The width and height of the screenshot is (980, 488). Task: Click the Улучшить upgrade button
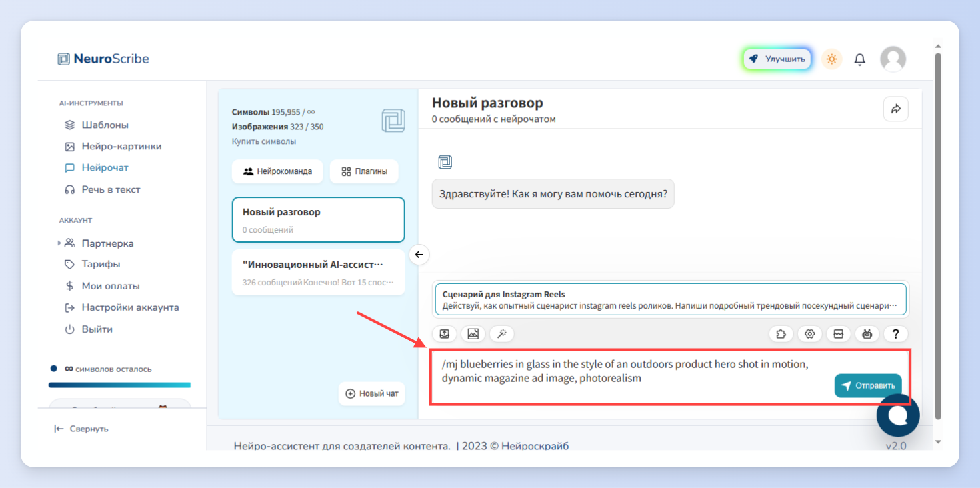tap(777, 59)
